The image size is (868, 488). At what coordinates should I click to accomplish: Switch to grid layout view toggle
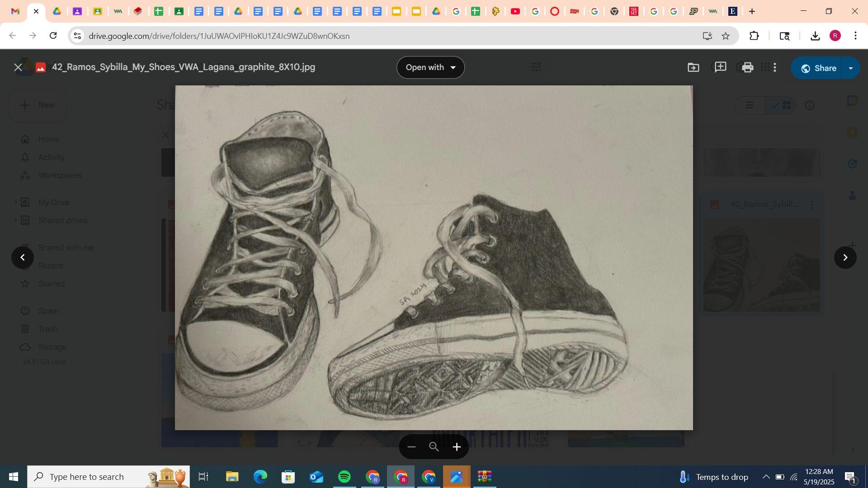tap(781, 105)
